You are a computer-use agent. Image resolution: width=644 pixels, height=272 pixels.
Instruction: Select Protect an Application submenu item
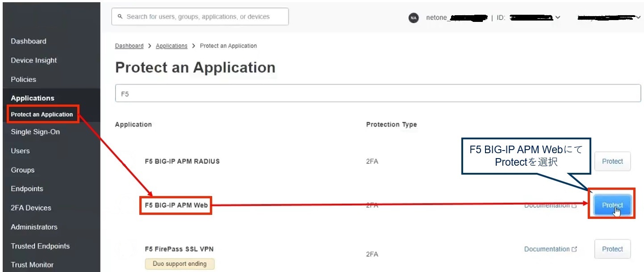coord(42,114)
